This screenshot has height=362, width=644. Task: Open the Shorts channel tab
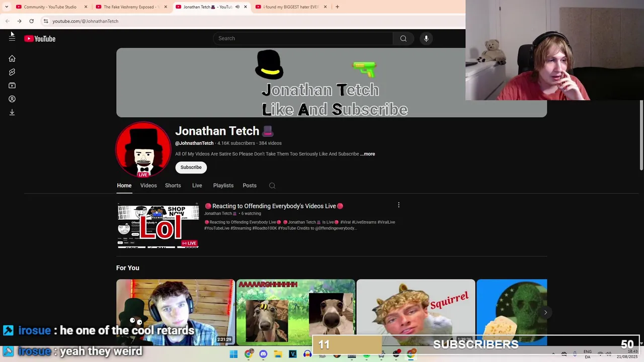point(173,186)
